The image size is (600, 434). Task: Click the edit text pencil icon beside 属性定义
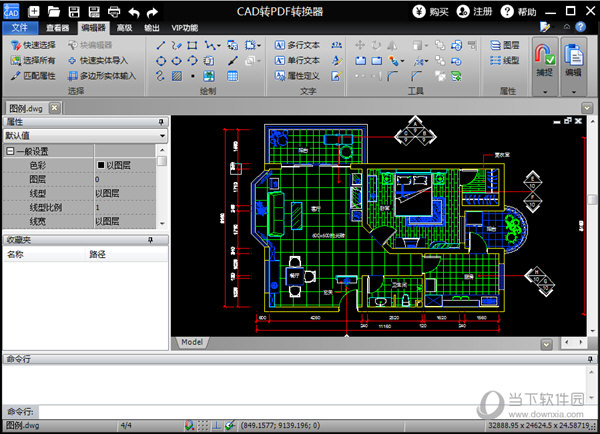click(336, 76)
